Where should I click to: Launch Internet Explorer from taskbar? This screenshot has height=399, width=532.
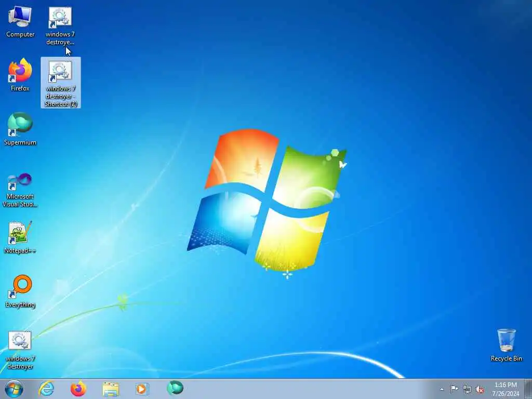[x=46, y=389]
